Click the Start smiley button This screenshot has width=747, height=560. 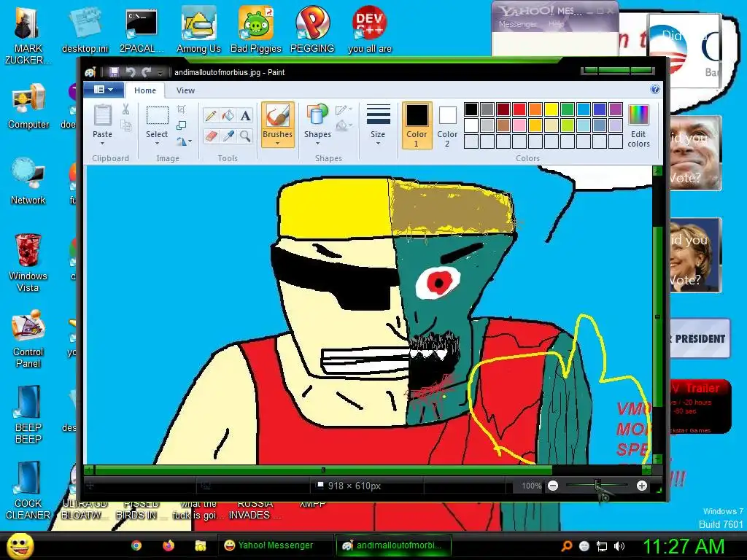click(x=20, y=545)
